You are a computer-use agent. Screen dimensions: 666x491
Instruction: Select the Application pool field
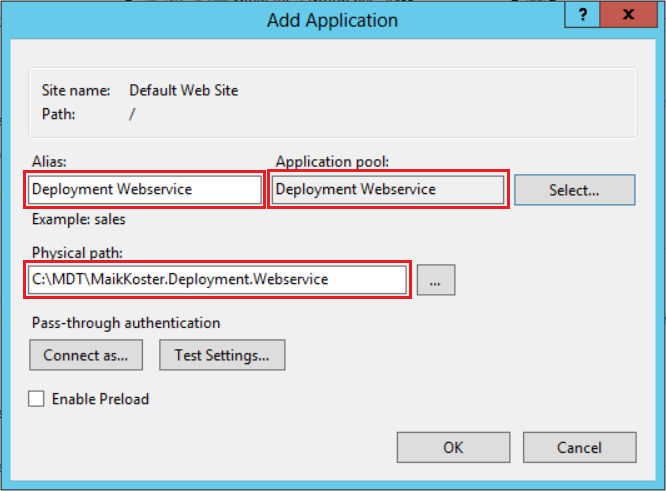tap(390, 189)
